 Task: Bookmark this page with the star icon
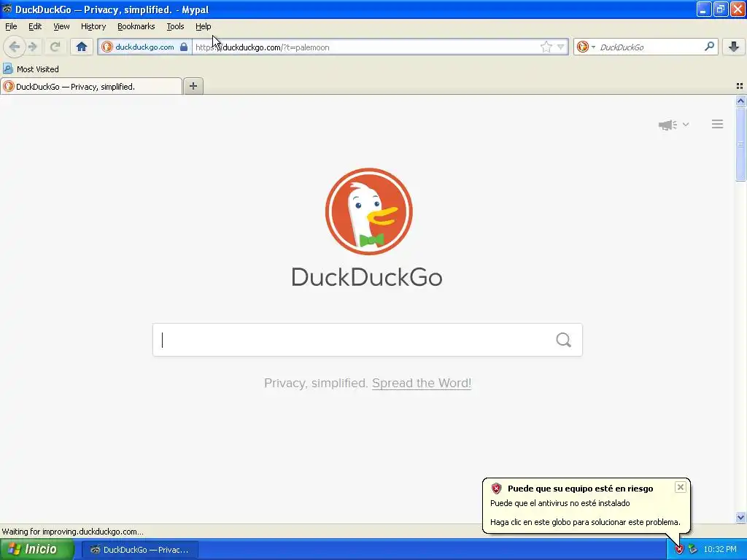(546, 47)
